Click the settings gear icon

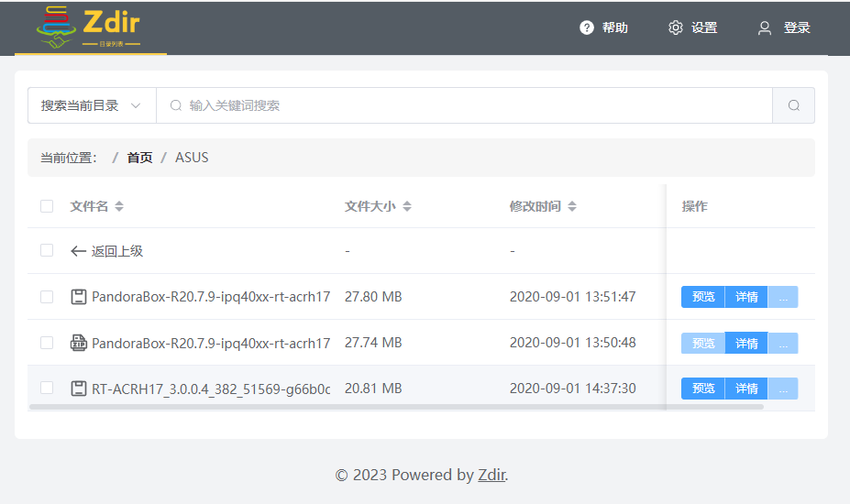676,27
